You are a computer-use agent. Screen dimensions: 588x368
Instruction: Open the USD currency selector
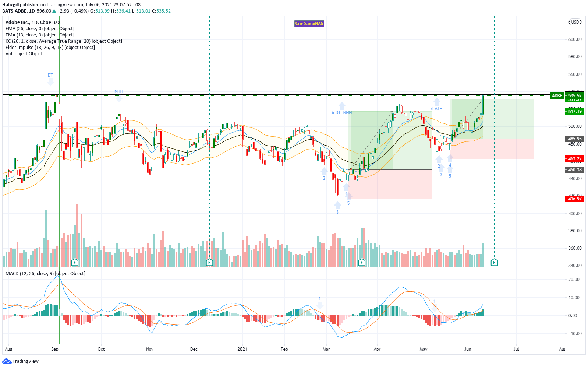click(575, 22)
